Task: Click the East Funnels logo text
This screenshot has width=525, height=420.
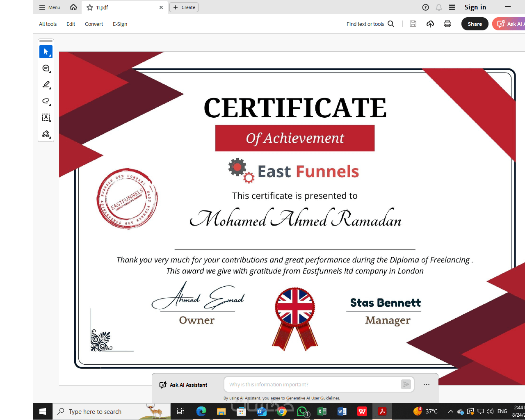Action: point(308,171)
